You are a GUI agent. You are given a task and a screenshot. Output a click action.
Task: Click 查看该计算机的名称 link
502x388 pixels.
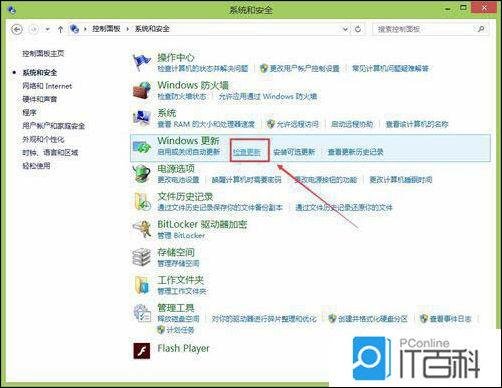(x=417, y=124)
